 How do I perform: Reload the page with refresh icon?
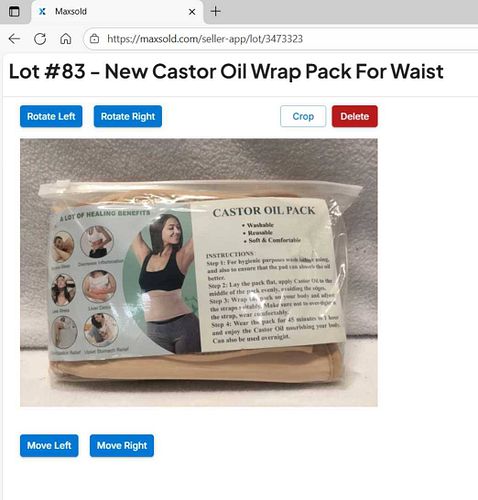(40, 39)
